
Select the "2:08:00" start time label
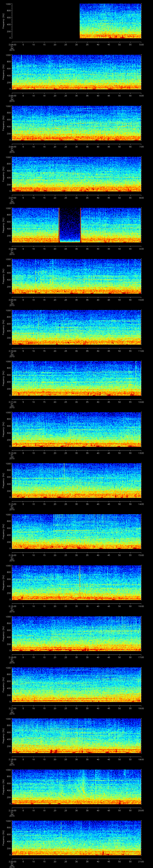pyautogui.click(x=12, y=249)
